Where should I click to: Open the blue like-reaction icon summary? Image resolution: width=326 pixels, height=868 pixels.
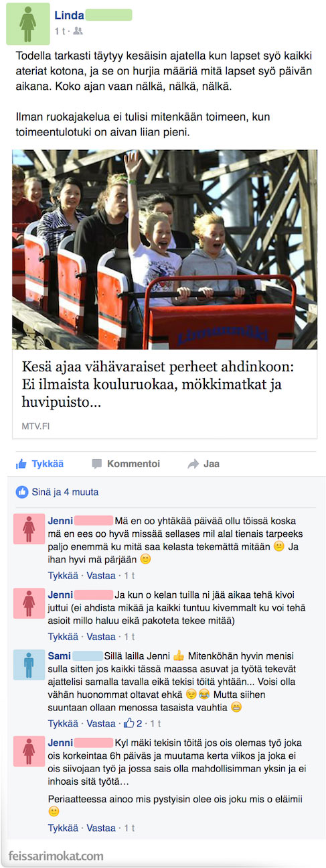click(22, 492)
